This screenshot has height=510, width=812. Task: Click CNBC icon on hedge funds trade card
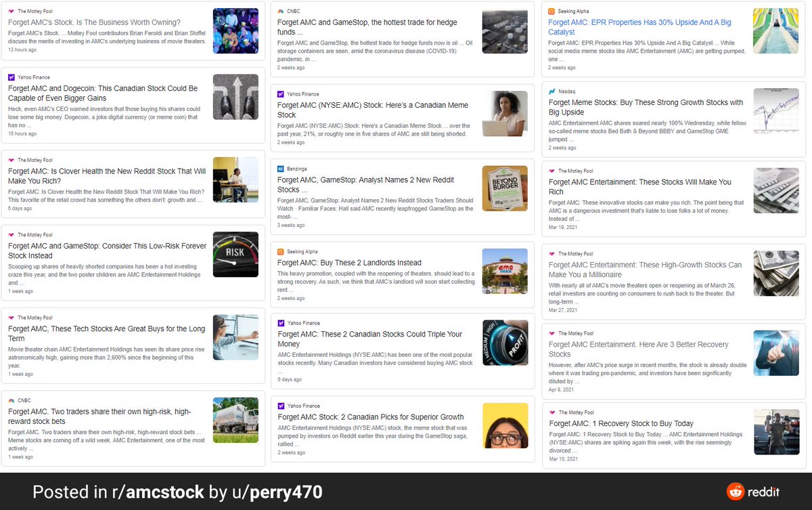tap(281, 12)
